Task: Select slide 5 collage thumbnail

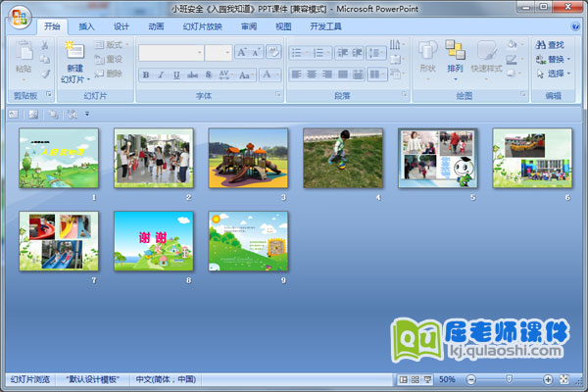Action: (x=438, y=158)
